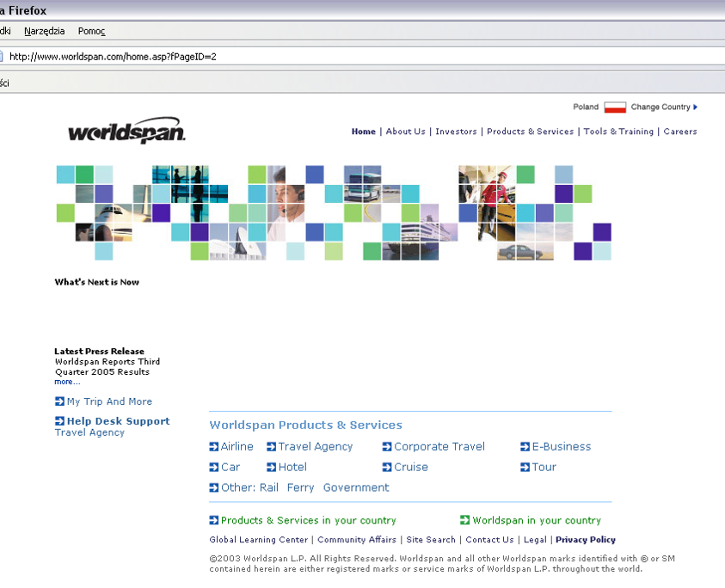Viewport: 725px width, 588px height.
Task: Open the Ferry link
Action: click(x=300, y=487)
